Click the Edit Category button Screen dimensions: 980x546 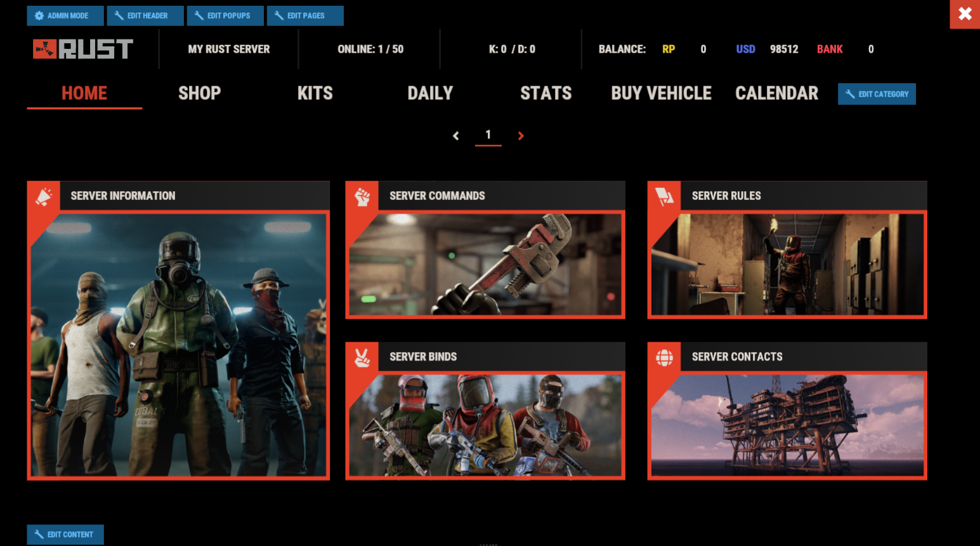tap(877, 94)
